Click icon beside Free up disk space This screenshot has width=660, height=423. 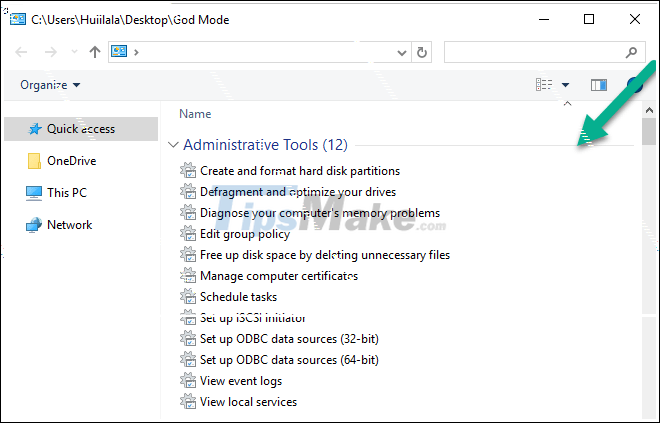tap(188, 255)
